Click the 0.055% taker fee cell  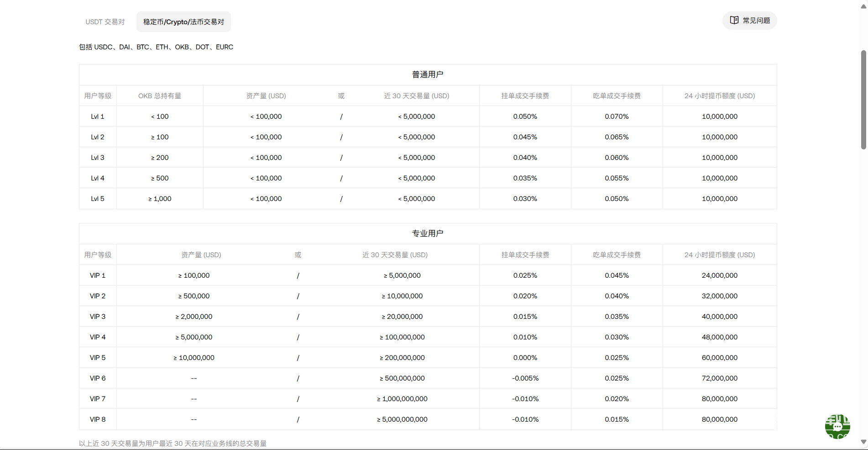point(617,178)
